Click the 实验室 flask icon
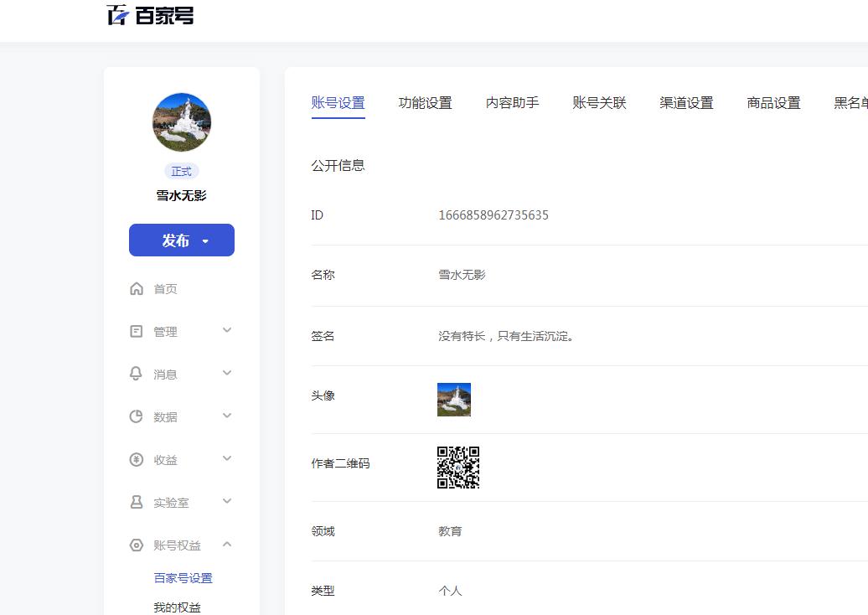 click(x=137, y=502)
